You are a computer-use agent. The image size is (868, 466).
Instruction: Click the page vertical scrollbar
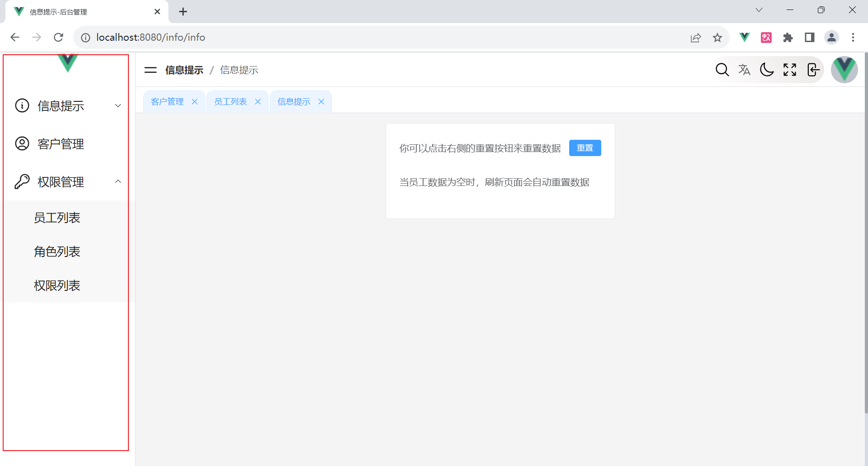866,233
